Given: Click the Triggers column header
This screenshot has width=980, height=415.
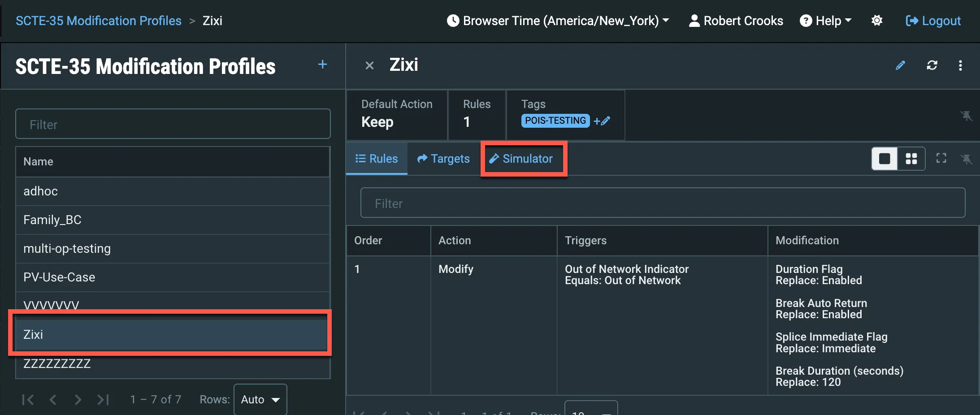Looking at the screenshot, I should (663, 241).
